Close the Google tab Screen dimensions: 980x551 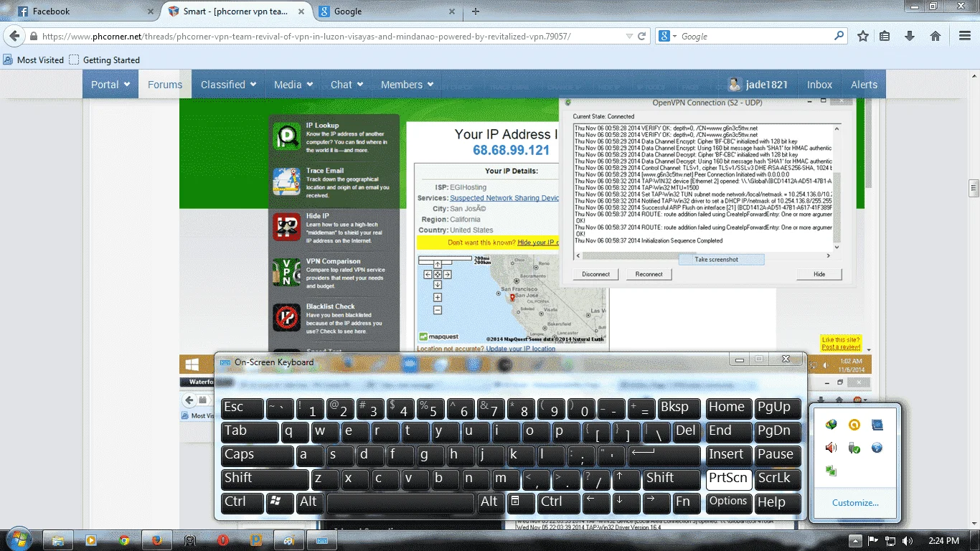click(x=452, y=11)
